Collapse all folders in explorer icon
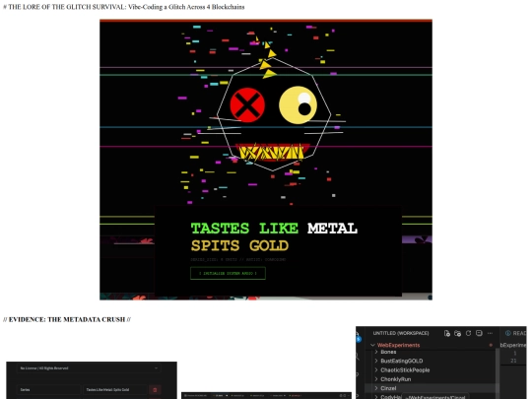The width and height of the screenshot is (532, 399). (x=479, y=333)
